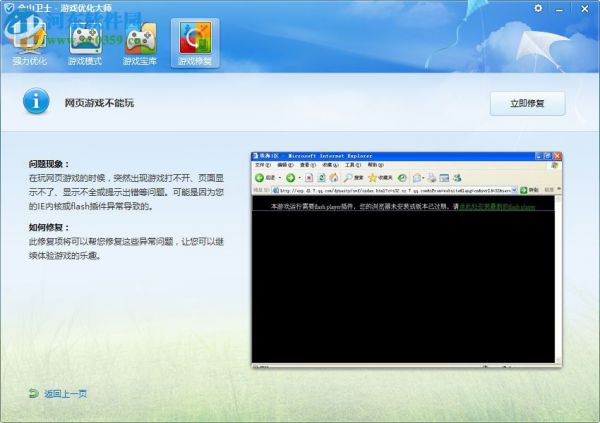Click the IE search magnifier in preview
This screenshot has height=423, width=600.
point(348,178)
